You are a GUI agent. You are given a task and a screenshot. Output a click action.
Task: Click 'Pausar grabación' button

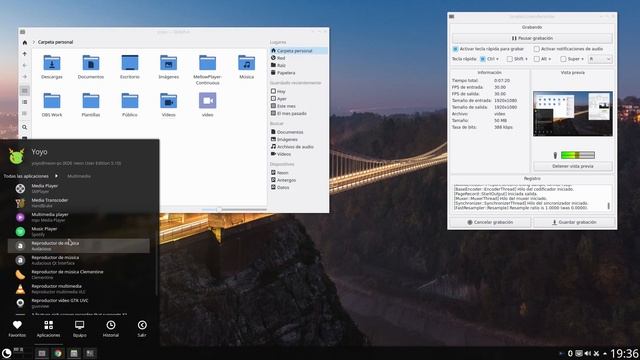click(532, 38)
